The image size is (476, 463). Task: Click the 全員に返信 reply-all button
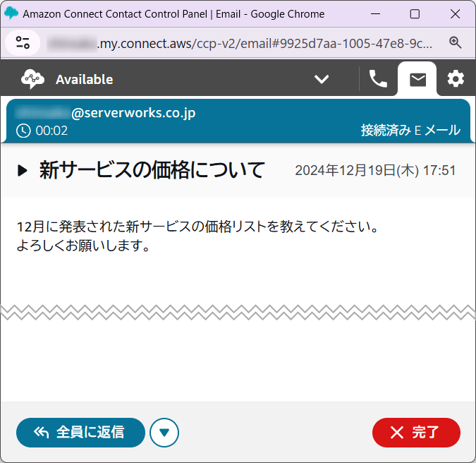[80, 433]
